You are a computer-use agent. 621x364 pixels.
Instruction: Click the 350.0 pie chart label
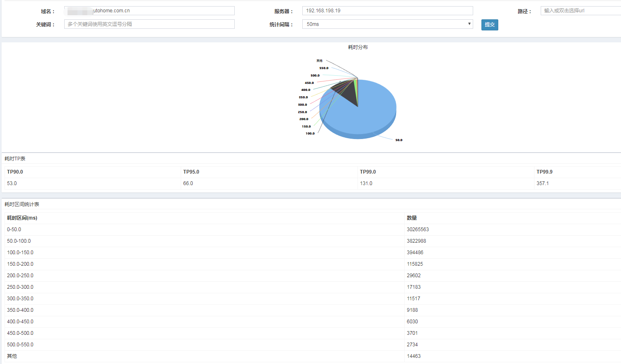[303, 97]
